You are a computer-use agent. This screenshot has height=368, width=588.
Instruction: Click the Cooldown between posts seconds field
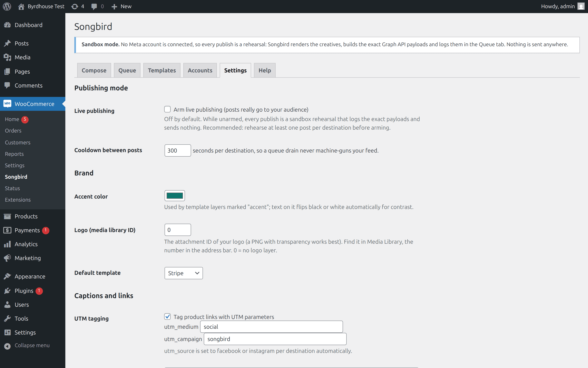[x=178, y=150]
